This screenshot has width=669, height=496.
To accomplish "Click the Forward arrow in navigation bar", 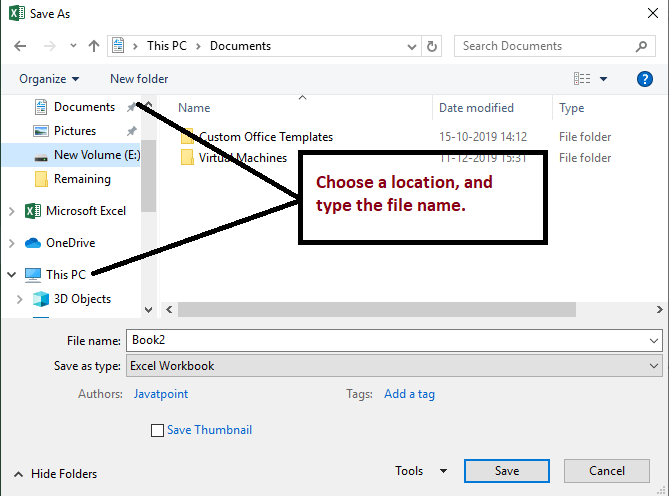I will [49, 46].
